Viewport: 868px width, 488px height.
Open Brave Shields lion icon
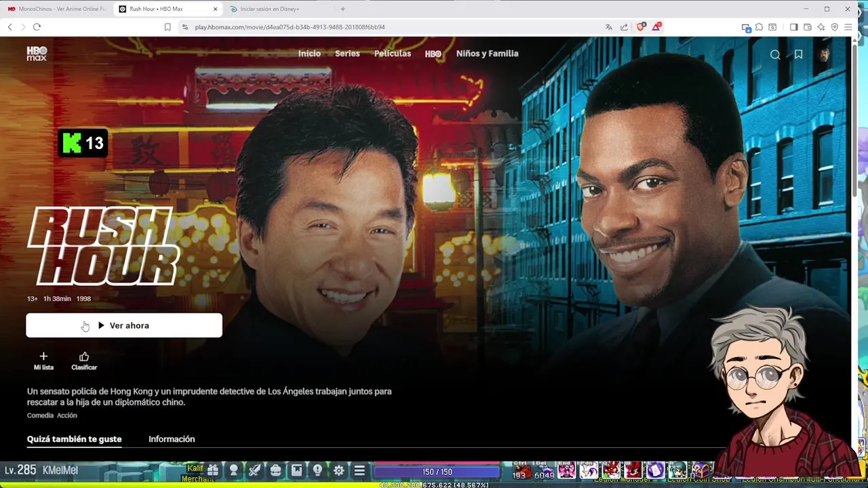(x=641, y=27)
